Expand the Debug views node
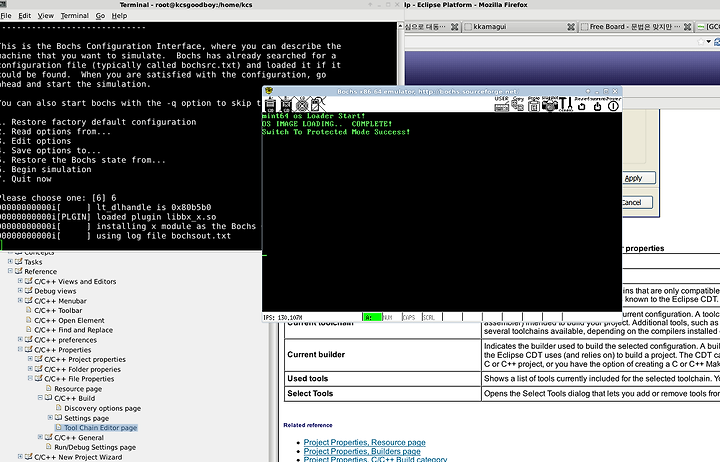This screenshot has width=720, height=462. pyautogui.click(x=20, y=290)
